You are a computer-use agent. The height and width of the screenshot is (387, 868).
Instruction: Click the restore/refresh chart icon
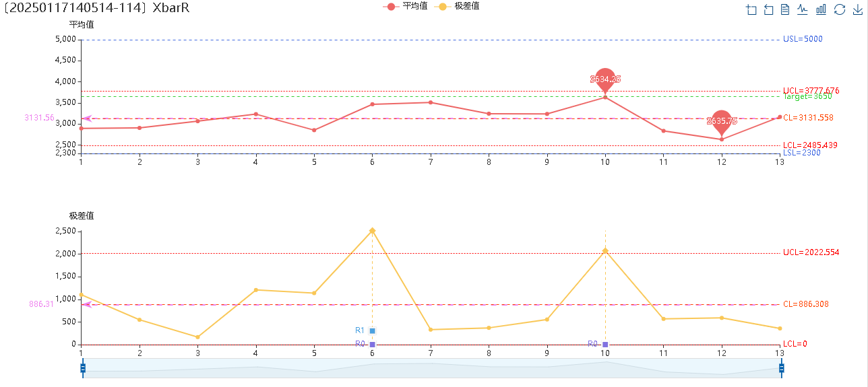[x=839, y=9]
